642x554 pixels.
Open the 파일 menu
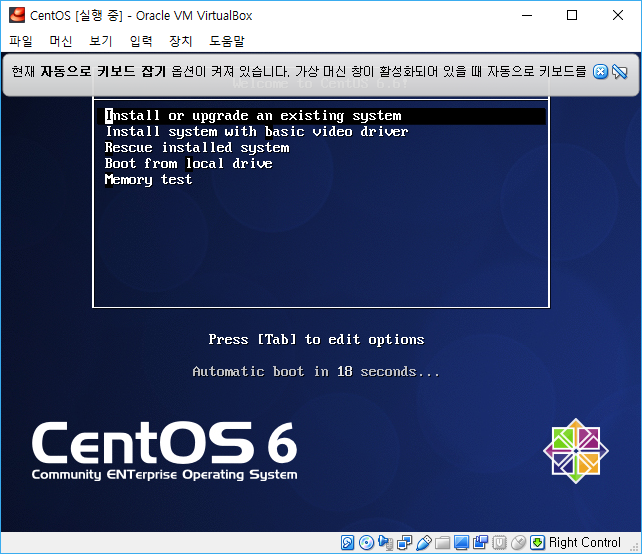(21, 41)
